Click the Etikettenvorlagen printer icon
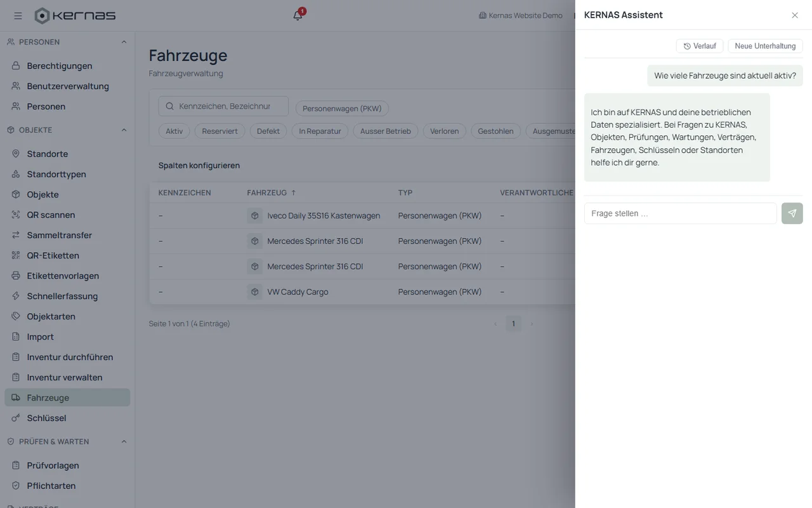 click(x=16, y=276)
